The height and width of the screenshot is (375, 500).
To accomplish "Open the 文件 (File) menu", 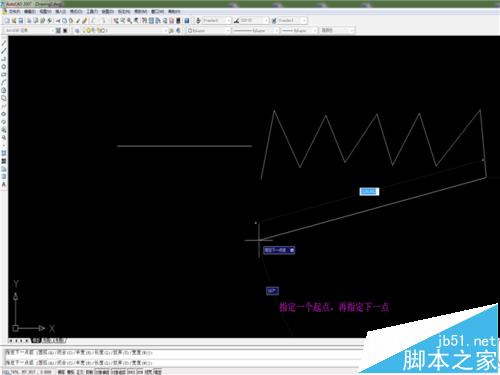I will click(x=14, y=12).
